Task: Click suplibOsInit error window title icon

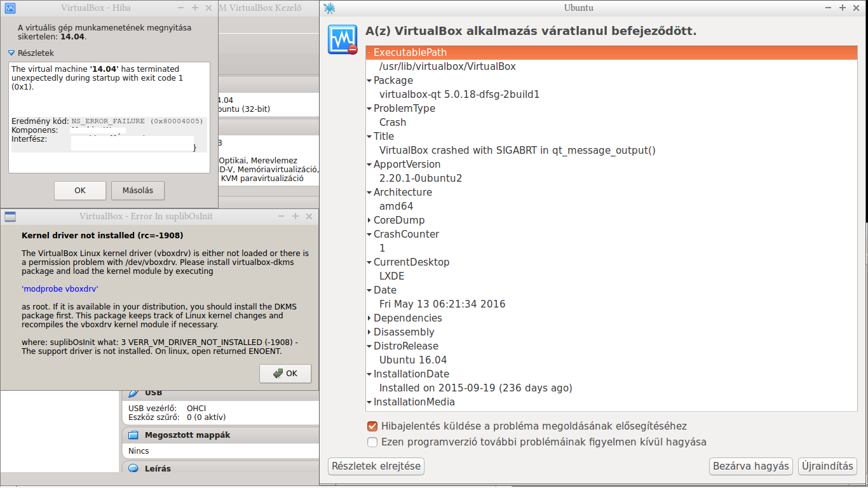Action: [x=10, y=216]
